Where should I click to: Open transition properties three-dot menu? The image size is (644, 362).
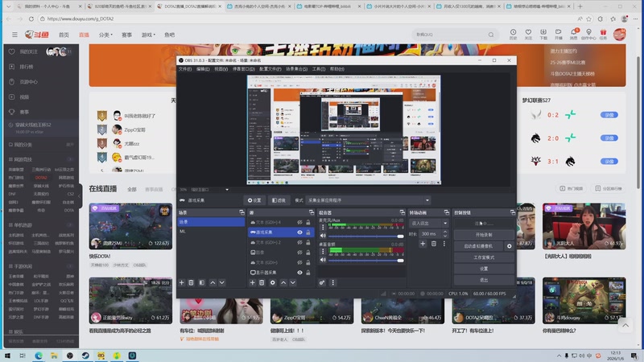(x=444, y=244)
